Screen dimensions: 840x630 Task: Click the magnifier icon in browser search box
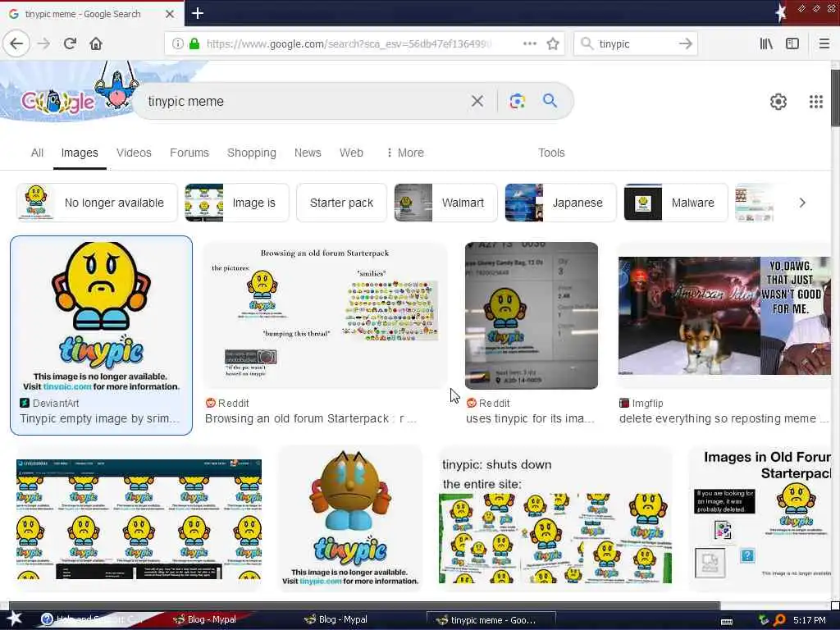point(587,43)
